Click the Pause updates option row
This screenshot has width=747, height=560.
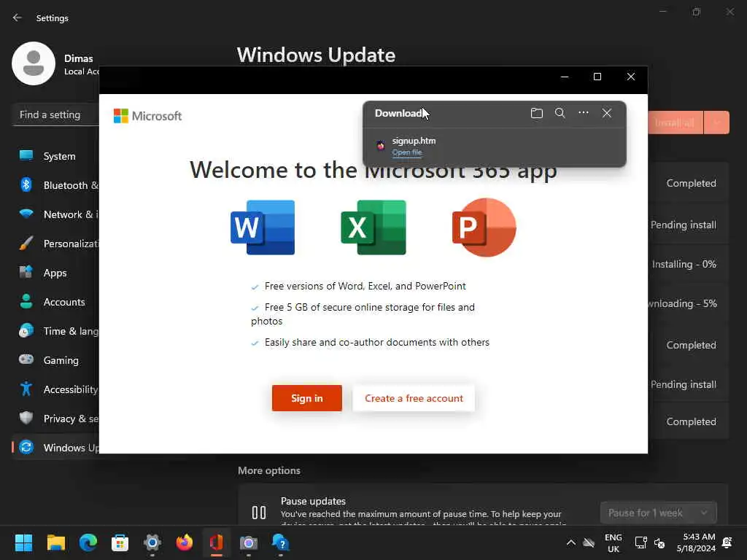tap(483, 505)
